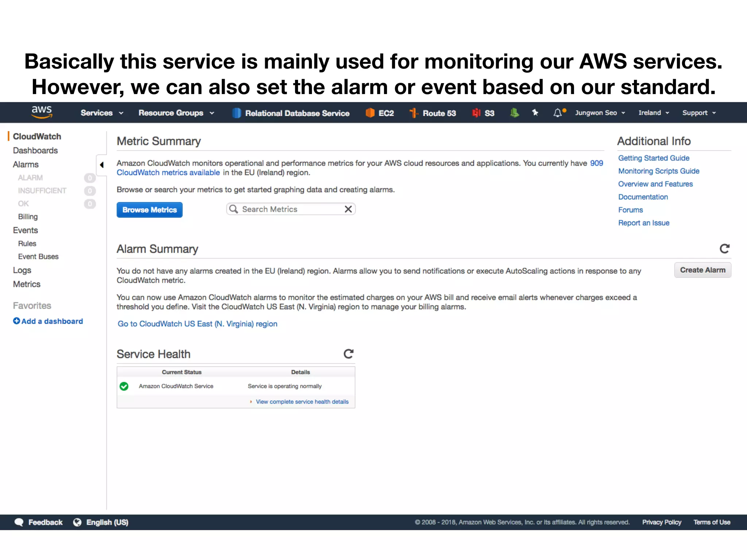Open the Support dropdown menu
Image resolution: width=747 pixels, height=560 pixels.
tap(699, 113)
